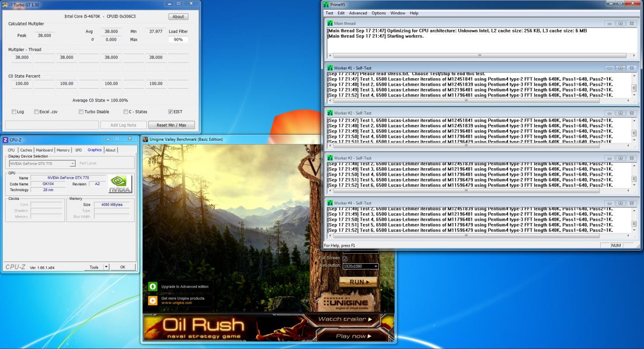Click the Worker #1 Self-Test window icon
The width and height of the screenshot is (644, 349).
point(330,68)
